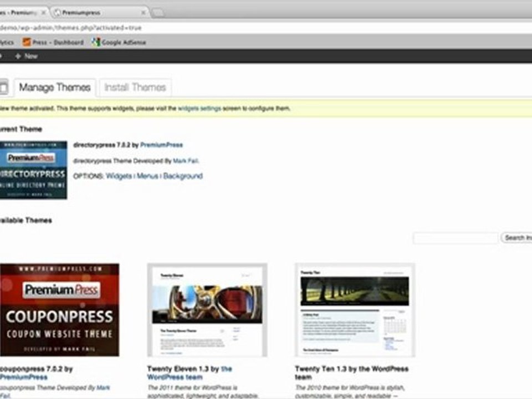The image size is (532, 399).
Task: Open Background option for current theme
Action: (183, 176)
